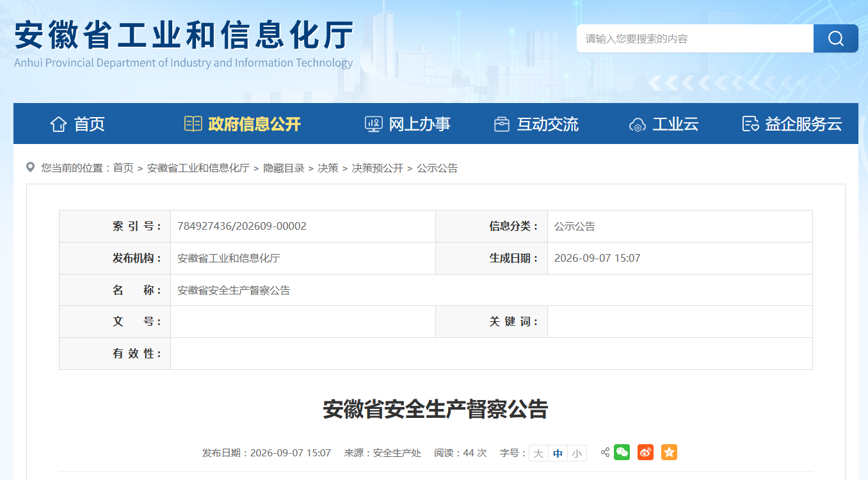Click the magnifier search button

[x=835, y=38]
